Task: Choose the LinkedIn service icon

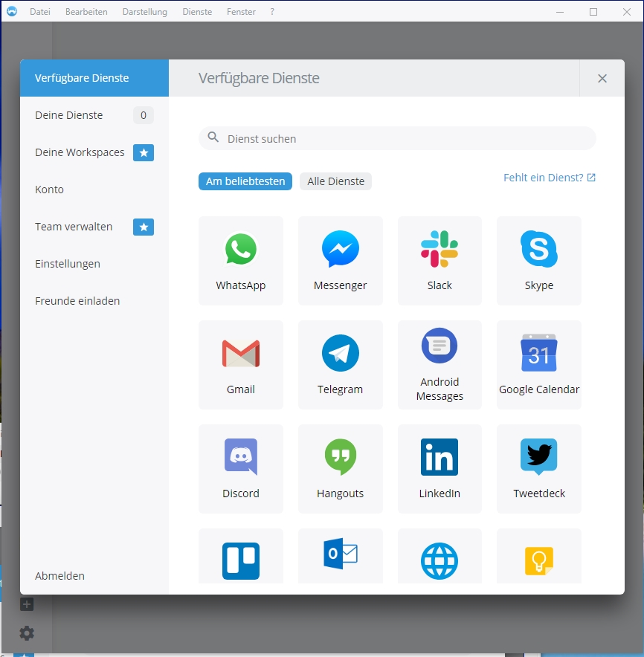Action: pos(439,468)
